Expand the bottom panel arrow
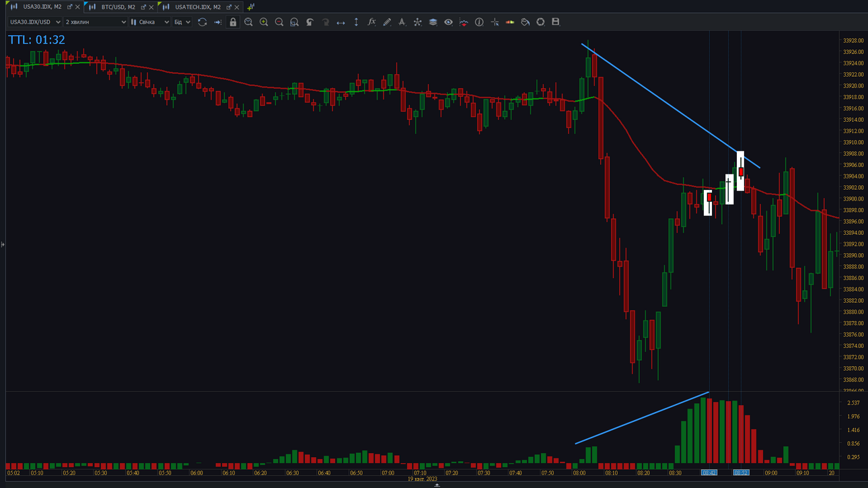 tap(437, 485)
